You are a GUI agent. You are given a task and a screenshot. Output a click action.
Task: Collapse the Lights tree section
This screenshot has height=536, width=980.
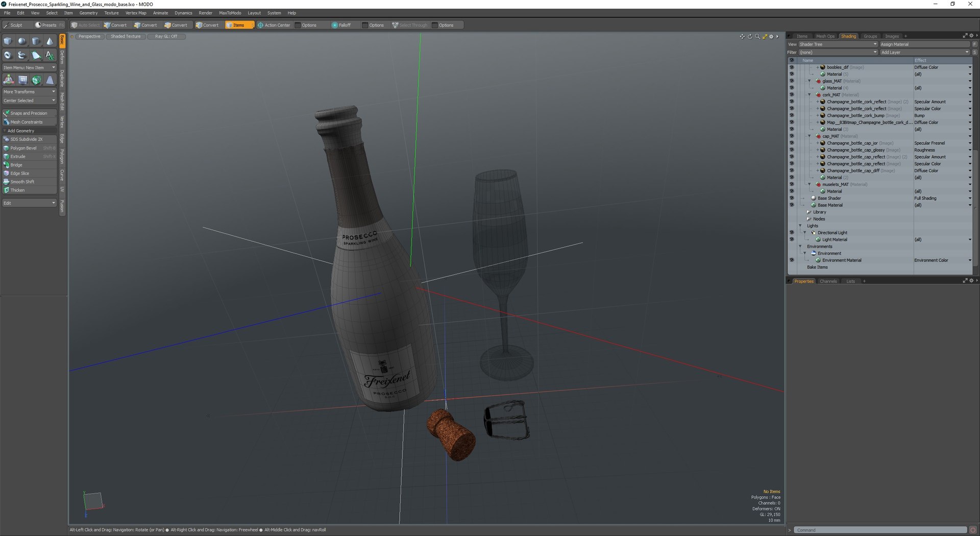[x=800, y=226]
